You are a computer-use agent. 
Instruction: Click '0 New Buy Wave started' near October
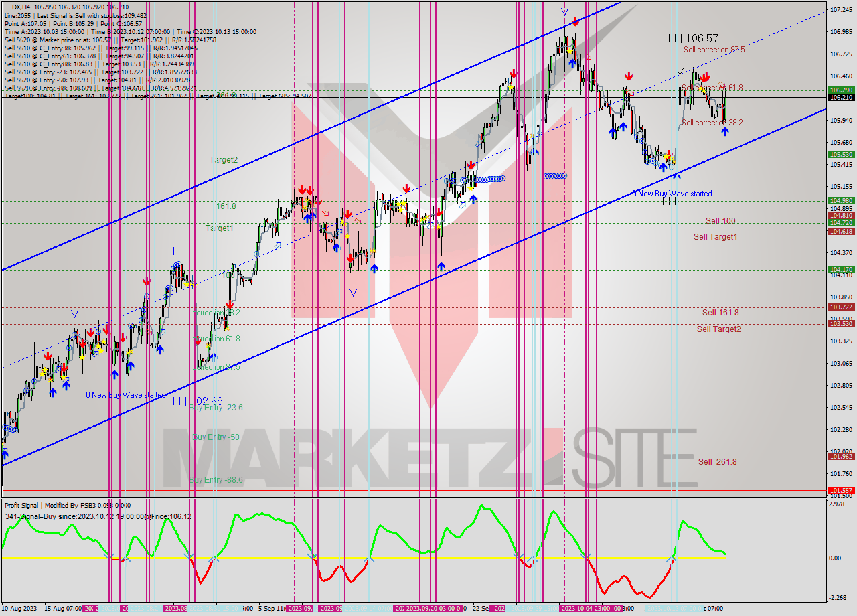[x=672, y=194]
